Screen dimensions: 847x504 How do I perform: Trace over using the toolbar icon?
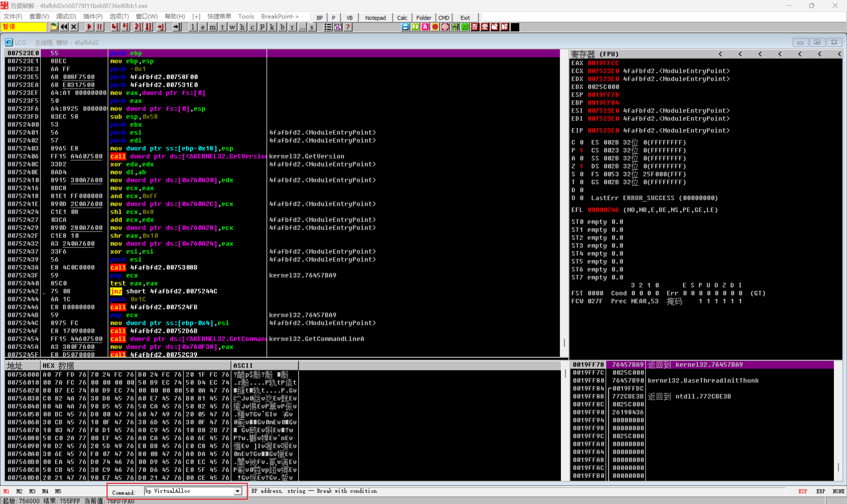click(149, 27)
